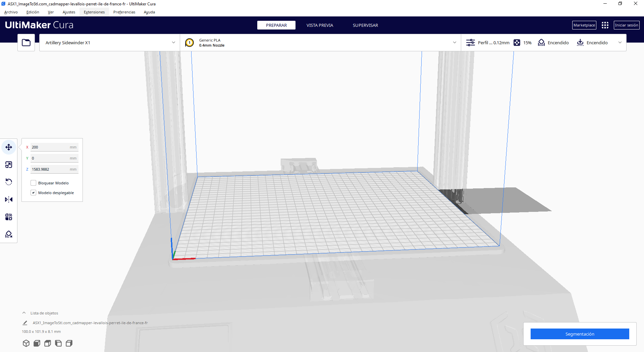
Task: Expand the Generic PLA material dropdown
Action: 320,43
